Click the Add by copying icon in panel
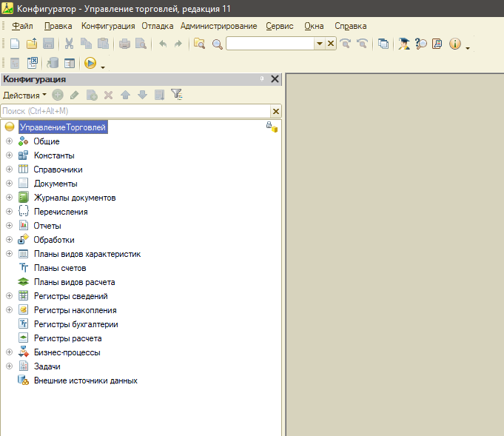This screenshot has width=504, height=436. [x=92, y=95]
